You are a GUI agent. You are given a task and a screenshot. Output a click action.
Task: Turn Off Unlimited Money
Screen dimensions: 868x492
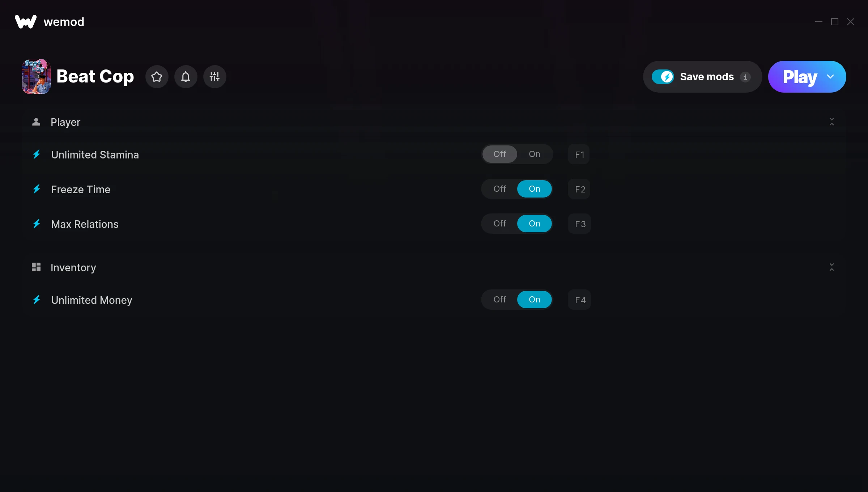point(499,300)
